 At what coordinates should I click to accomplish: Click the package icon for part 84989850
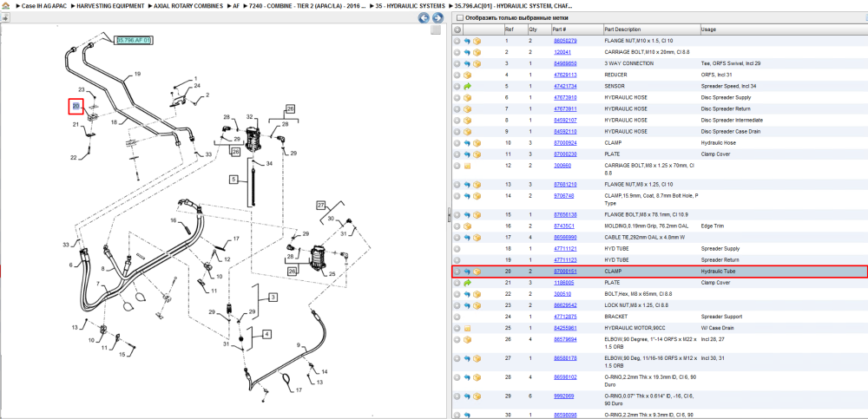477,63
